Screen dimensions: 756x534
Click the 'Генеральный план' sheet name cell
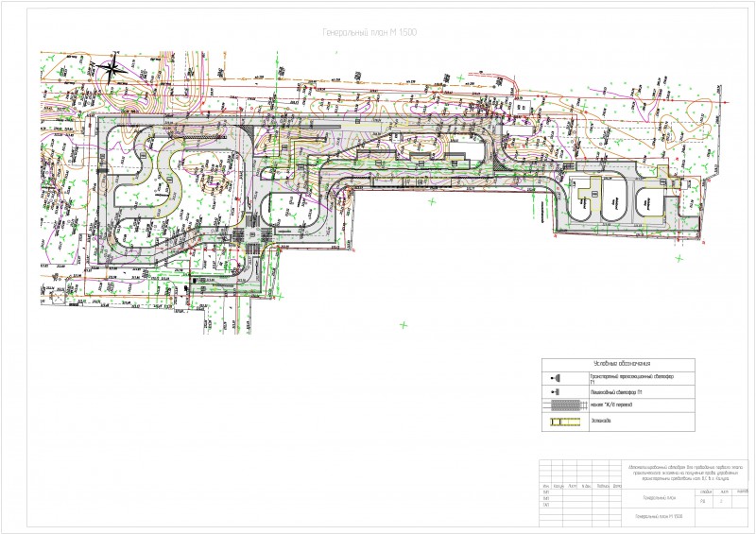658,498
